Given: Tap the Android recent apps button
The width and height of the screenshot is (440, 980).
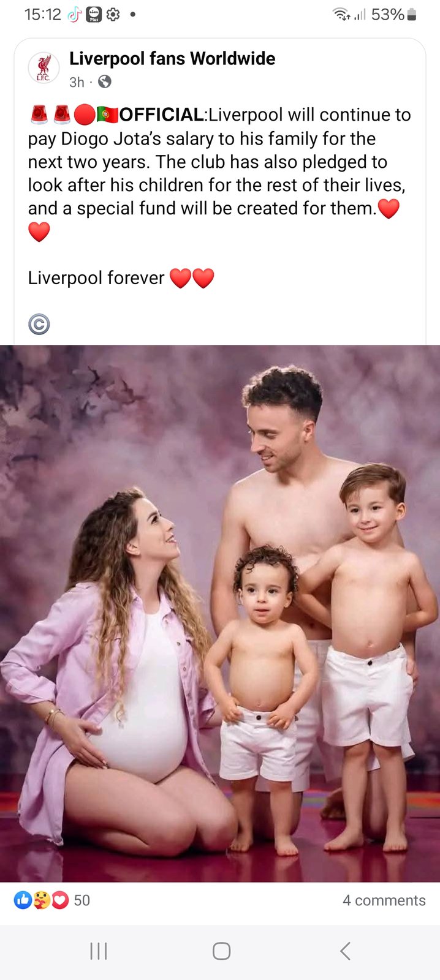Looking at the screenshot, I should click(x=99, y=951).
